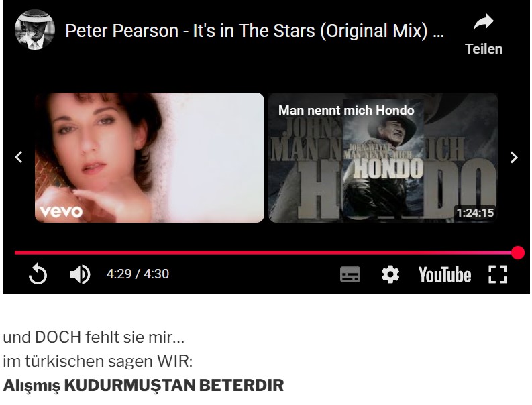Click the vevo logo watermark
Screen dimensions: 532x405
tap(61, 211)
